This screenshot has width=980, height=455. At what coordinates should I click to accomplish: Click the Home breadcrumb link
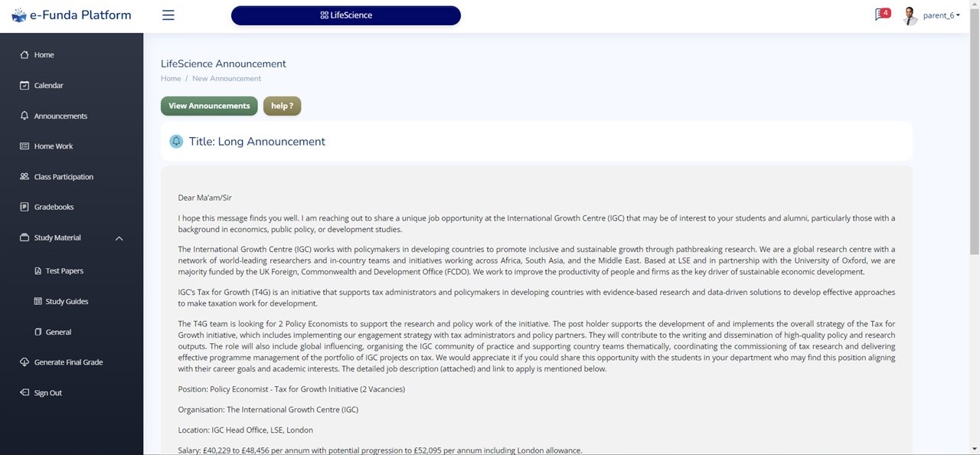point(171,78)
